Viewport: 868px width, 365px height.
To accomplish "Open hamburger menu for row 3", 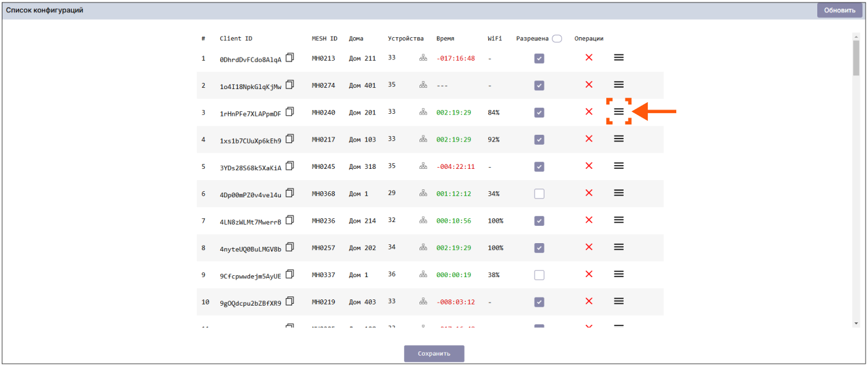I will point(619,111).
